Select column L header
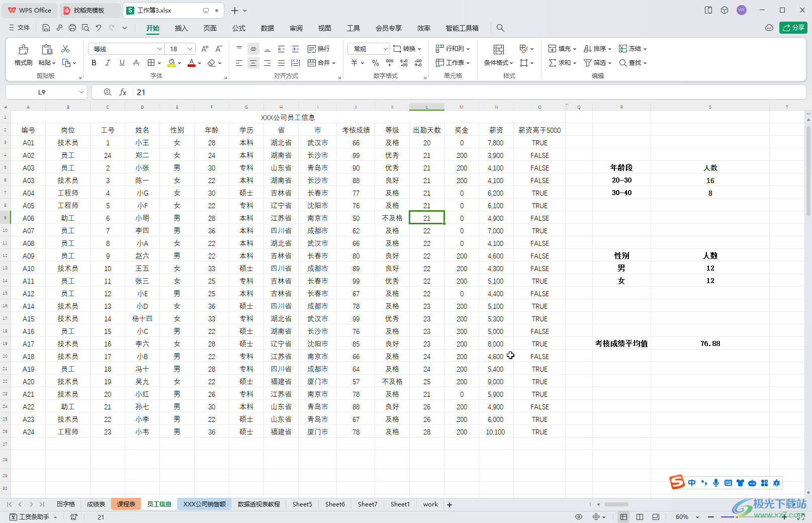This screenshot has width=812, height=523. [427, 107]
